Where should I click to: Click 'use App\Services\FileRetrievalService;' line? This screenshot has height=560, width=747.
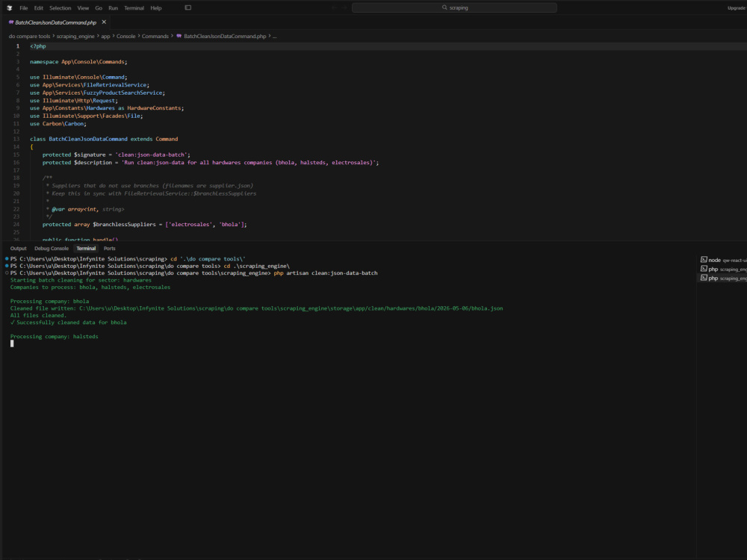(90, 85)
